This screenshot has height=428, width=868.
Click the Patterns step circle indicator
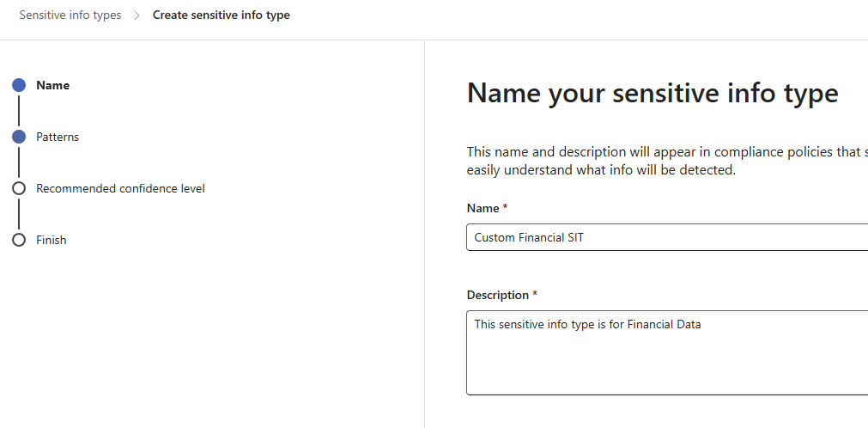[19, 137]
